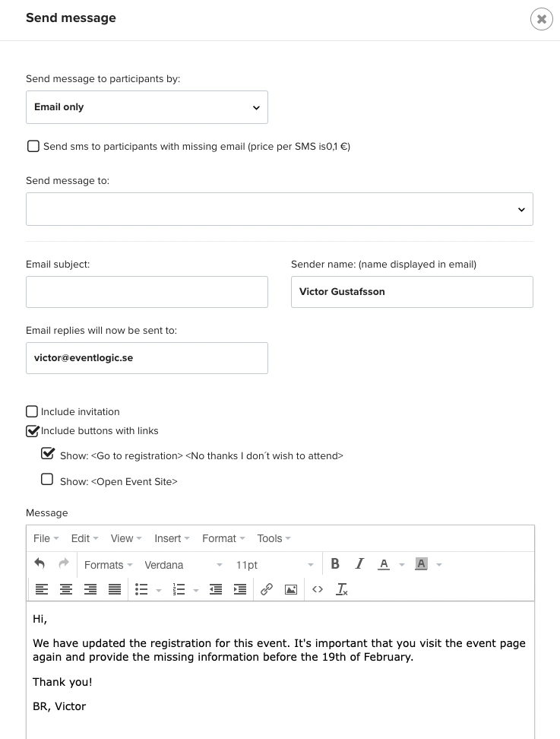Insert a bullet list
Screen dimensions: 560x739
pyautogui.click(x=141, y=589)
